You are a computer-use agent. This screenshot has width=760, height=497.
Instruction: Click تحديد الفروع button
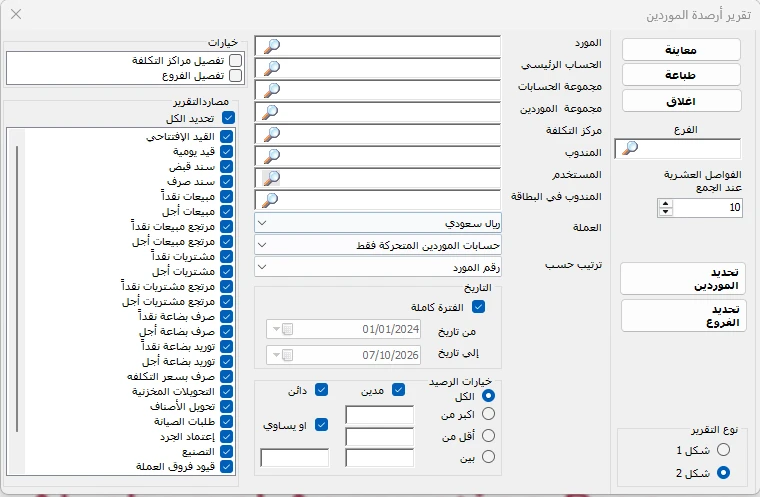(x=683, y=316)
